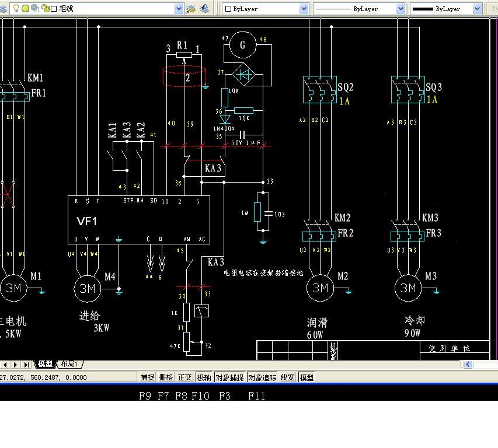Click the coordinates readout in status bar
Viewport: 498px width, 448px height.
(44, 377)
